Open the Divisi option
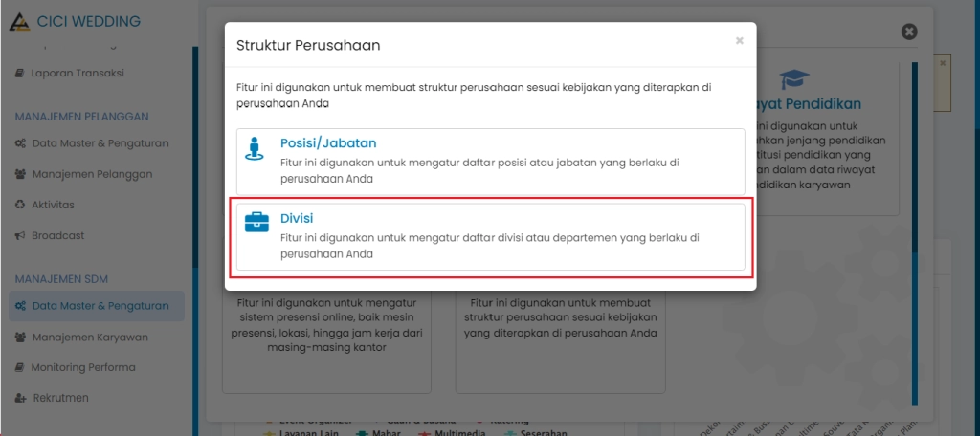This screenshot has height=436, width=980. 491,237
